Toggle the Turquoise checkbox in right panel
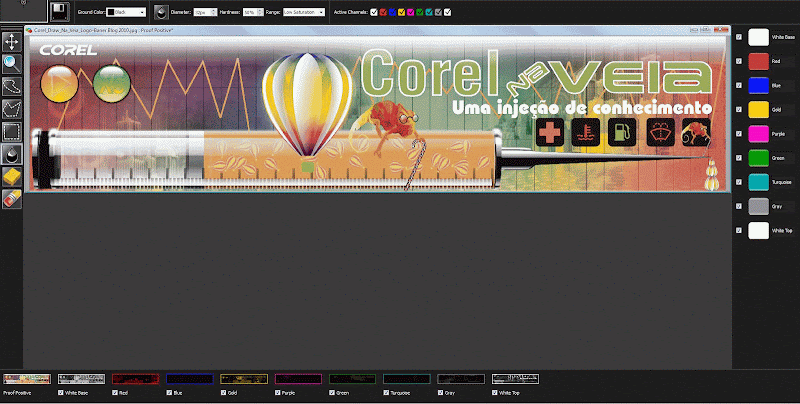800x404 pixels. tap(739, 182)
